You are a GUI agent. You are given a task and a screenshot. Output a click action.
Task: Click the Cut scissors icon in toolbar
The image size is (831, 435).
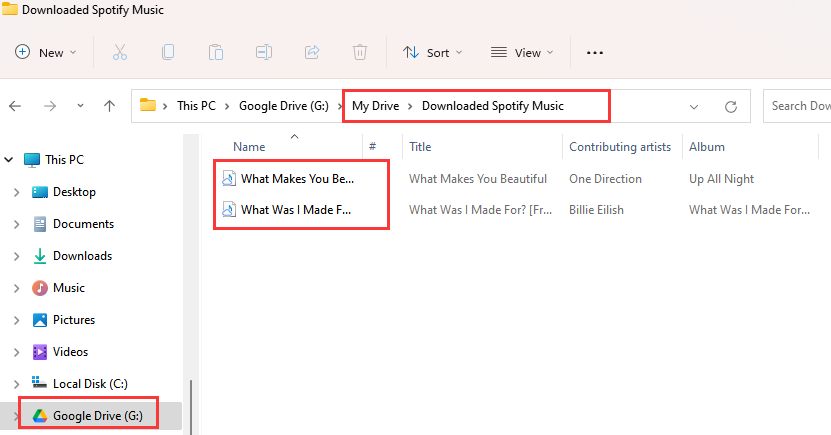coord(120,52)
